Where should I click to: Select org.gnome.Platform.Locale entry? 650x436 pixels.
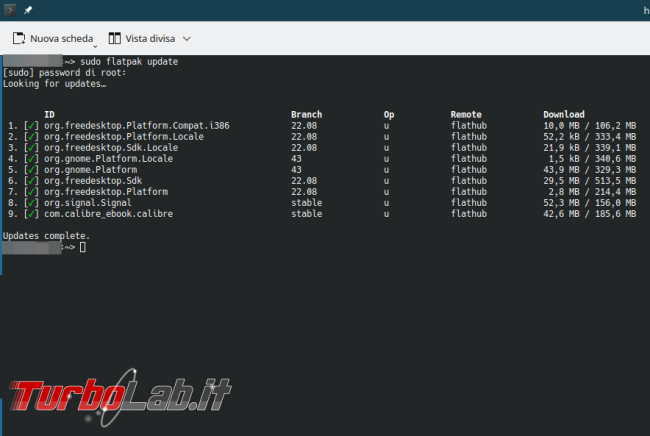pos(109,159)
